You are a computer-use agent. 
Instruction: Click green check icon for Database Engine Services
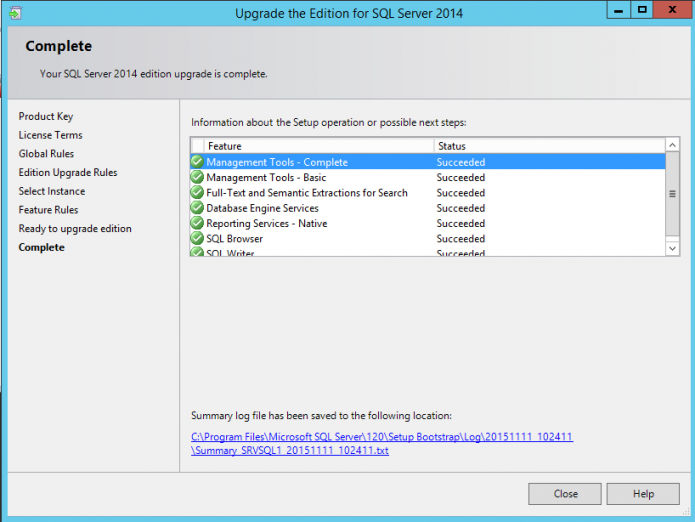pos(197,208)
